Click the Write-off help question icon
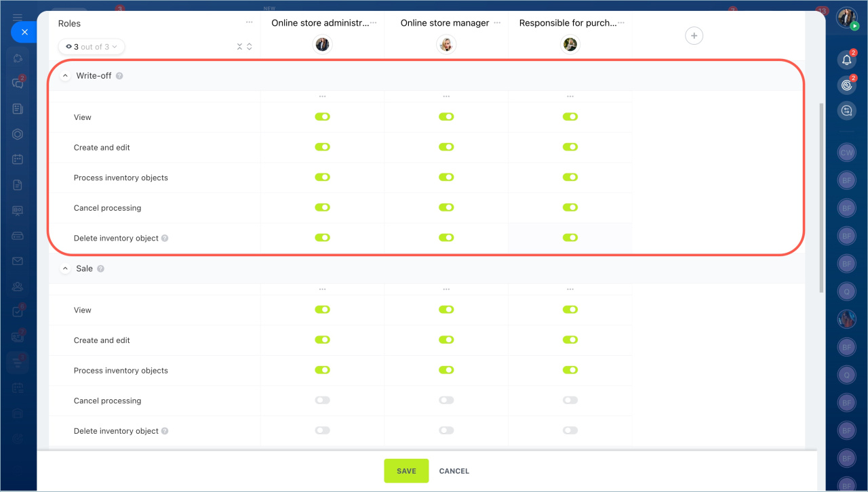The width and height of the screenshot is (868, 492). [x=119, y=76]
